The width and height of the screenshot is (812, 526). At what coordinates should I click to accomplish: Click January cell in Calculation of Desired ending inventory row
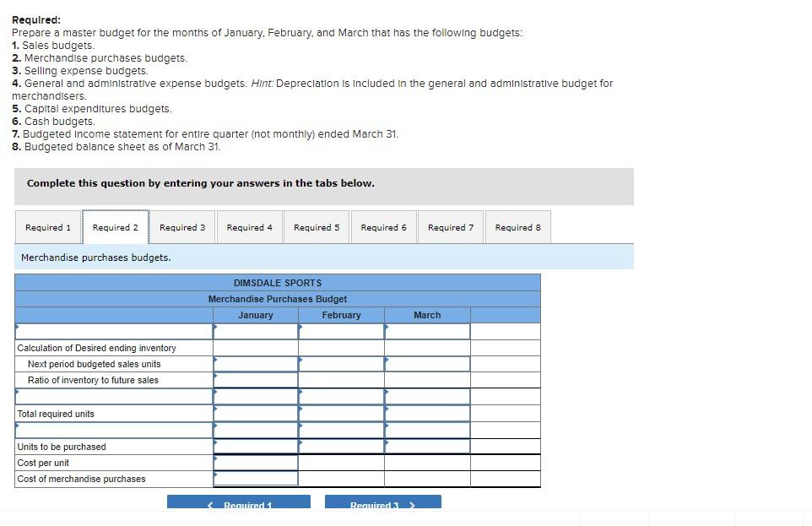pos(256,348)
